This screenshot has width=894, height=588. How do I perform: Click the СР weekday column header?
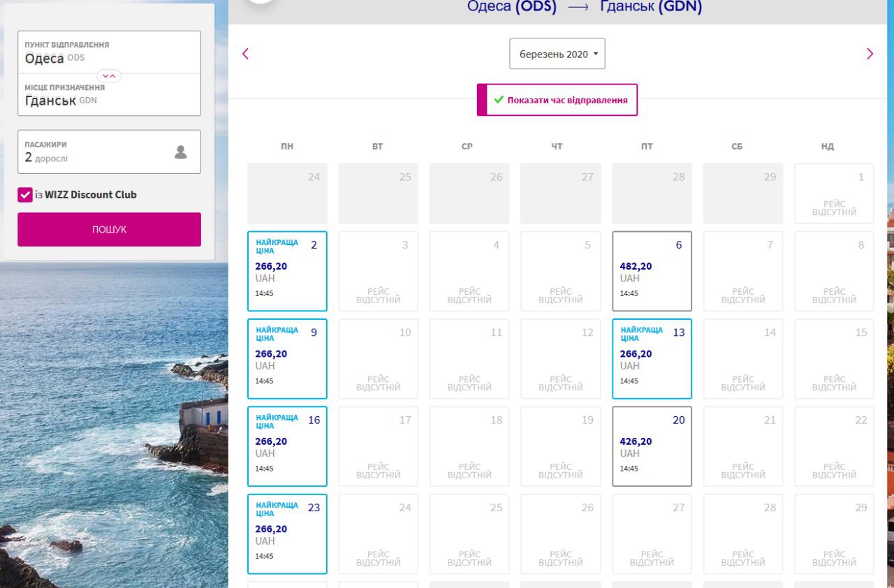(x=467, y=147)
